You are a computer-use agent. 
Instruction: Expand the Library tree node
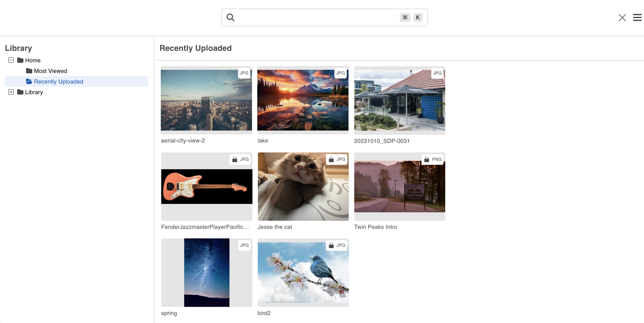point(11,92)
